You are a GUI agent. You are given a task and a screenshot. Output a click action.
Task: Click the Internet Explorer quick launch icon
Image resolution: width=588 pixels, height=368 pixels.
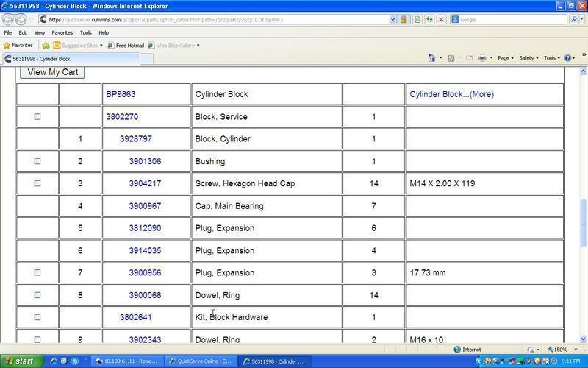click(x=53, y=361)
